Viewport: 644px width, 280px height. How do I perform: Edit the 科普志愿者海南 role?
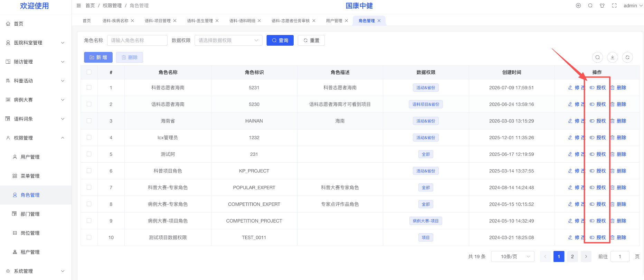tap(576, 88)
